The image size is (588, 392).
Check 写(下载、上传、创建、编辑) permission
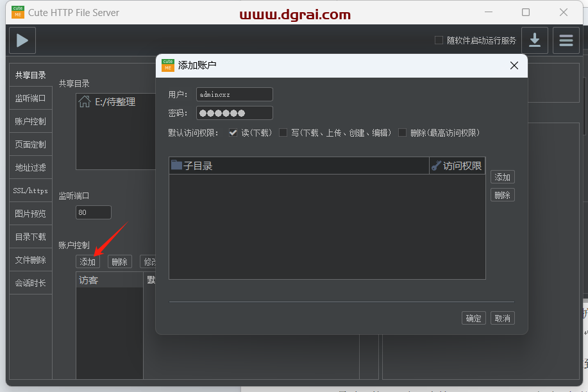[x=283, y=133]
